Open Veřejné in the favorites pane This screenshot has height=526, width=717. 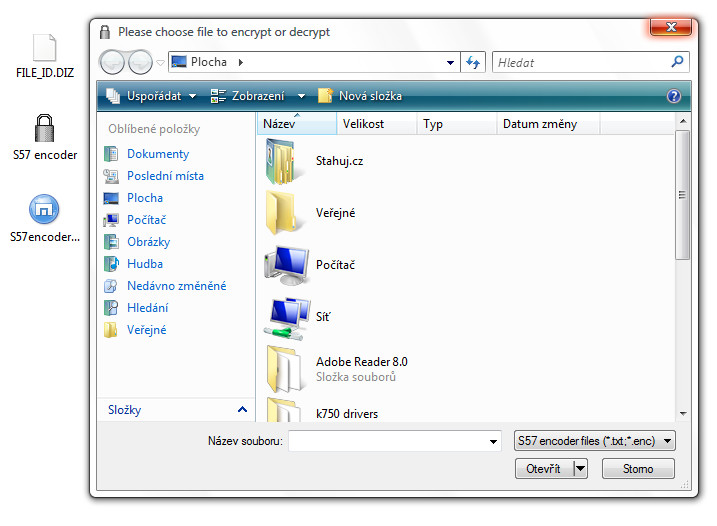[x=146, y=329]
